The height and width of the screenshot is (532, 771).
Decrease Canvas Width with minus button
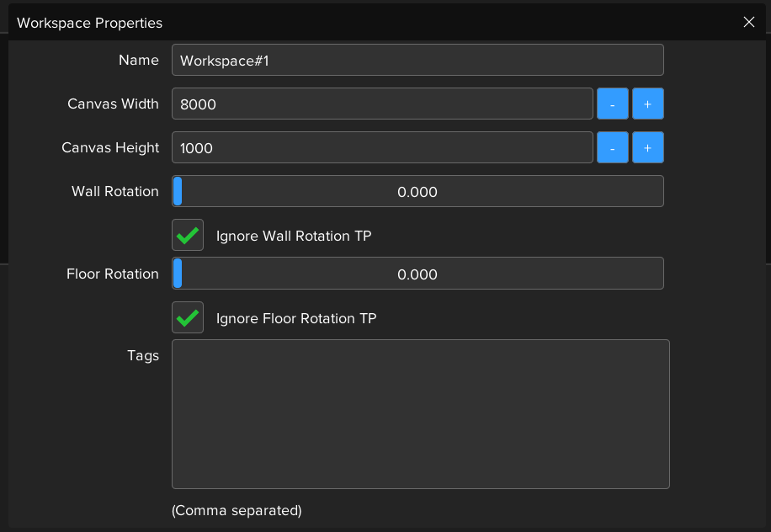point(612,104)
